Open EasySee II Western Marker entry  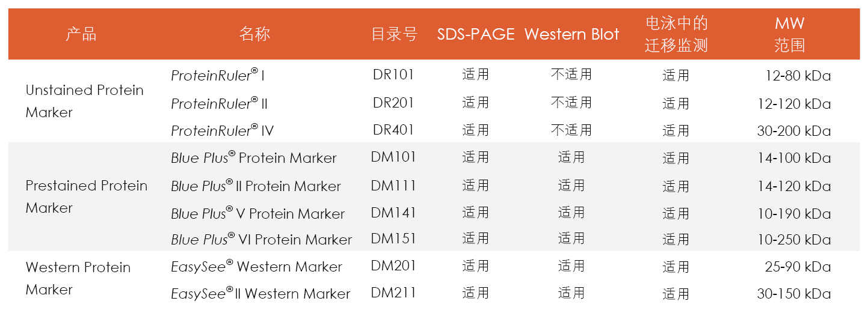point(260,294)
